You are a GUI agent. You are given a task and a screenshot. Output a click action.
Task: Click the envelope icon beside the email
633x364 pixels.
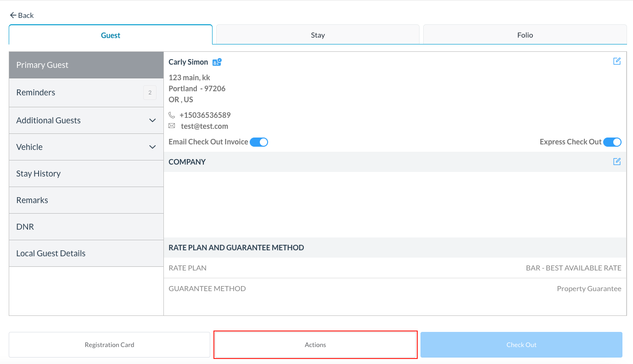(x=172, y=126)
